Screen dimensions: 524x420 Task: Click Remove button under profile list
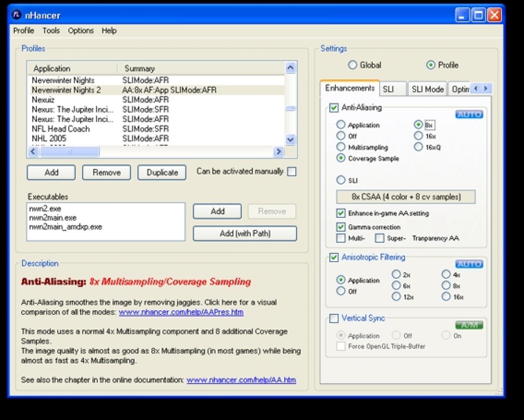point(107,173)
